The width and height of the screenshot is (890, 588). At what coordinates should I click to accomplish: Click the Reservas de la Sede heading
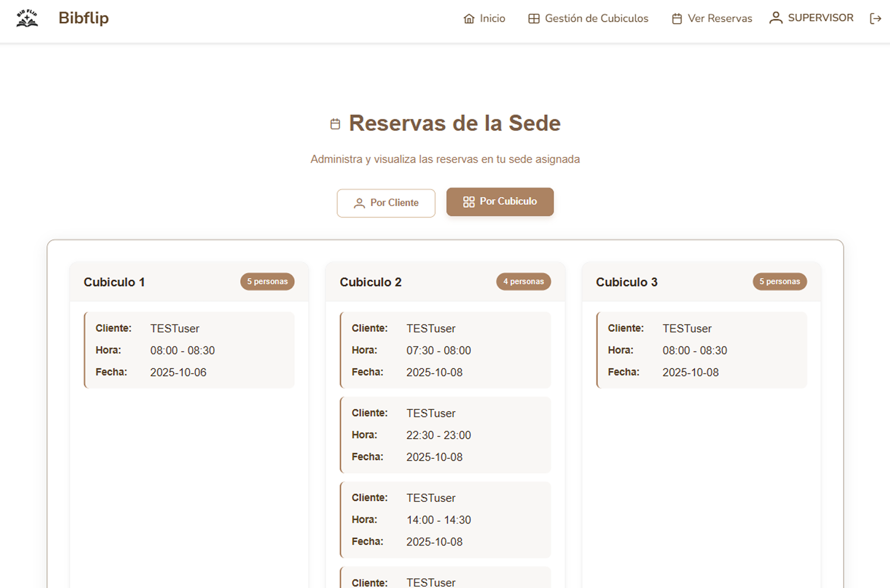[x=454, y=123]
